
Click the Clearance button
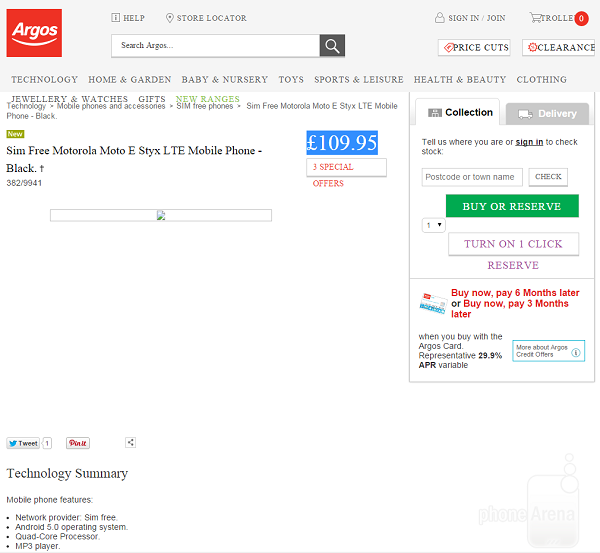559,48
